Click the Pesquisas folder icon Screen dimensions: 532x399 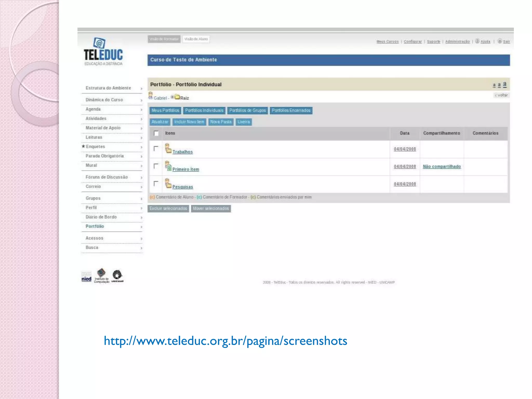[168, 183]
